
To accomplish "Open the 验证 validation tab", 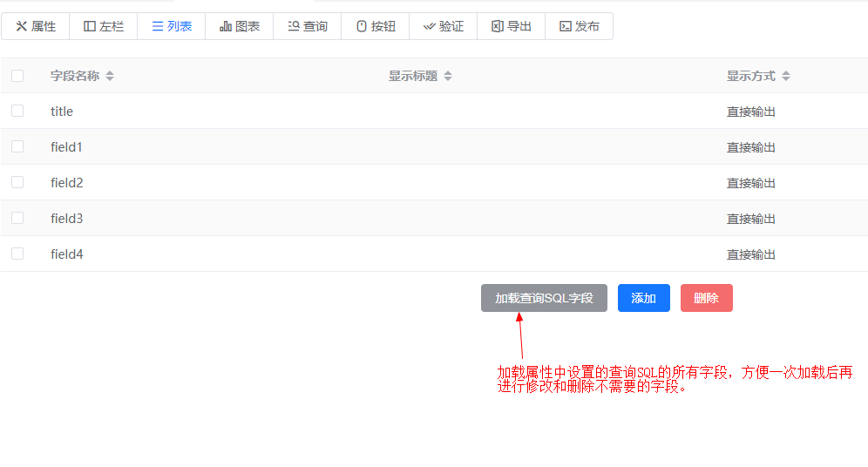I will pyautogui.click(x=444, y=26).
